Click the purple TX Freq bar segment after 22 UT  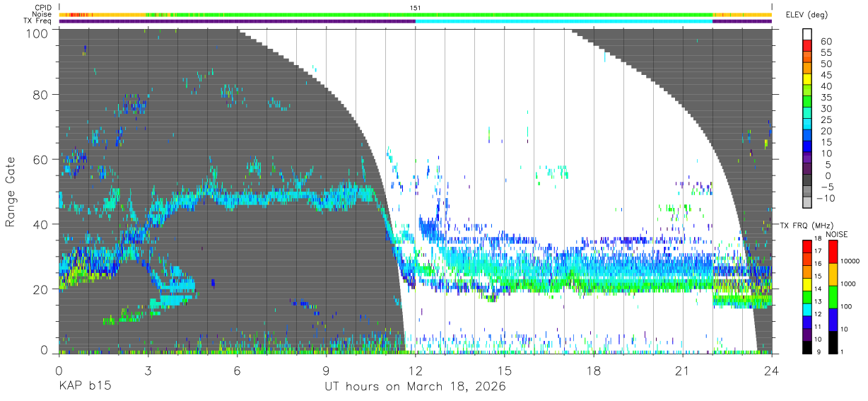[x=742, y=21]
